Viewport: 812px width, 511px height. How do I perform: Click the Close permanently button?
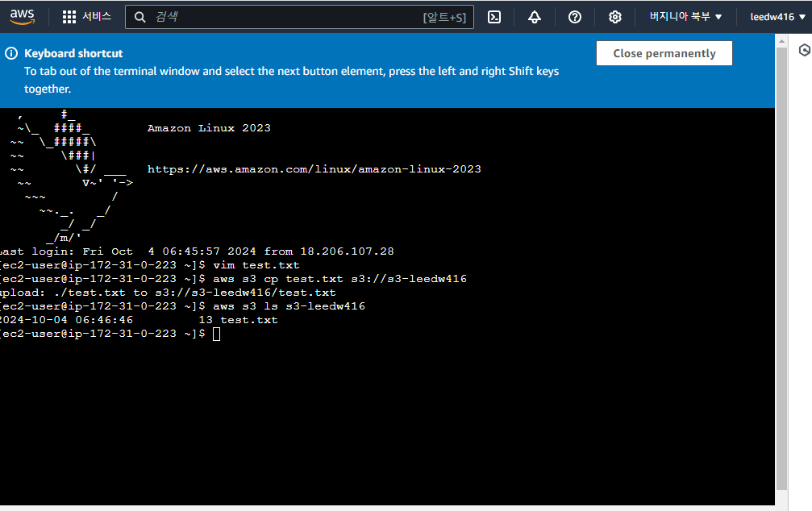[664, 53]
